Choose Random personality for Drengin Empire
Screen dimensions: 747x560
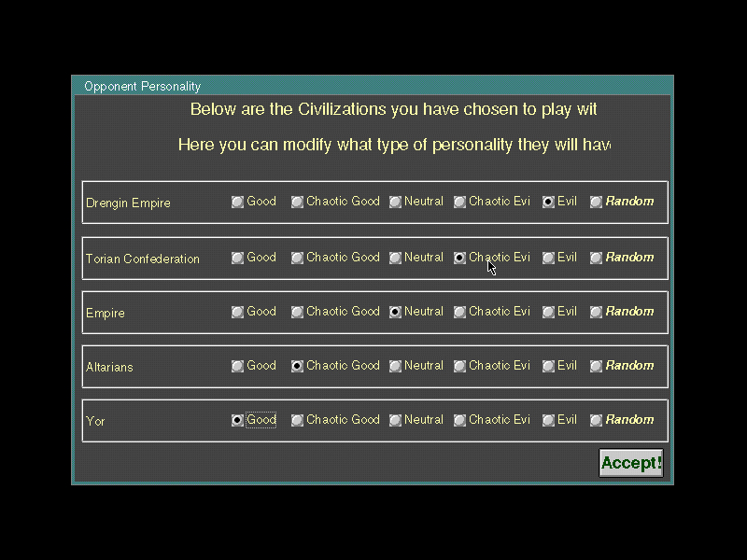[x=596, y=202]
